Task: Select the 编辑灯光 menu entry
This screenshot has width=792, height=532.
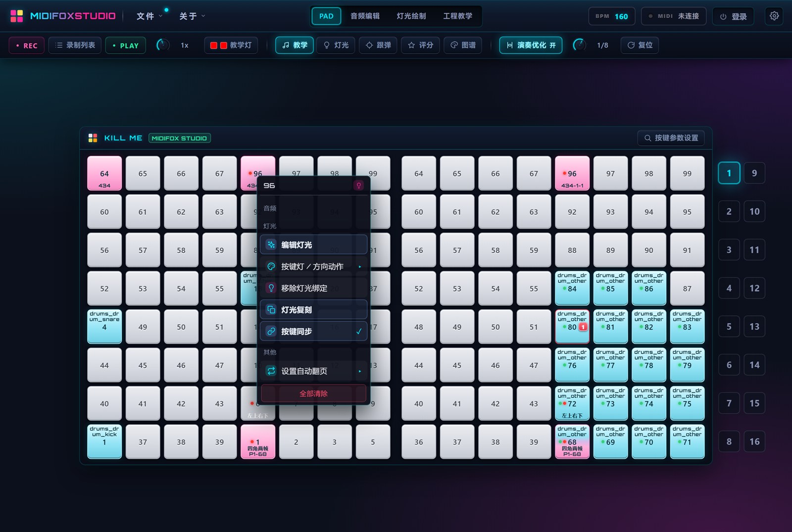Action: (x=314, y=244)
